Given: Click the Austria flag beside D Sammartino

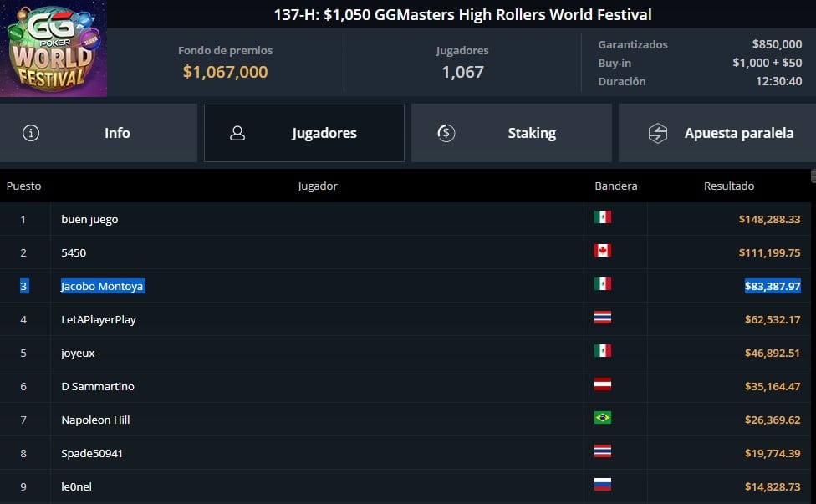Looking at the screenshot, I should click(603, 384).
